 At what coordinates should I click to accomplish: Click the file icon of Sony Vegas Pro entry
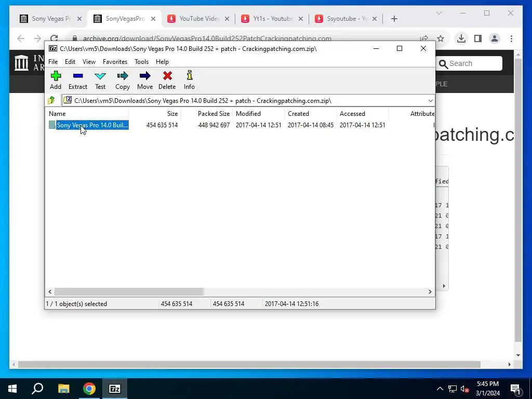[52, 125]
